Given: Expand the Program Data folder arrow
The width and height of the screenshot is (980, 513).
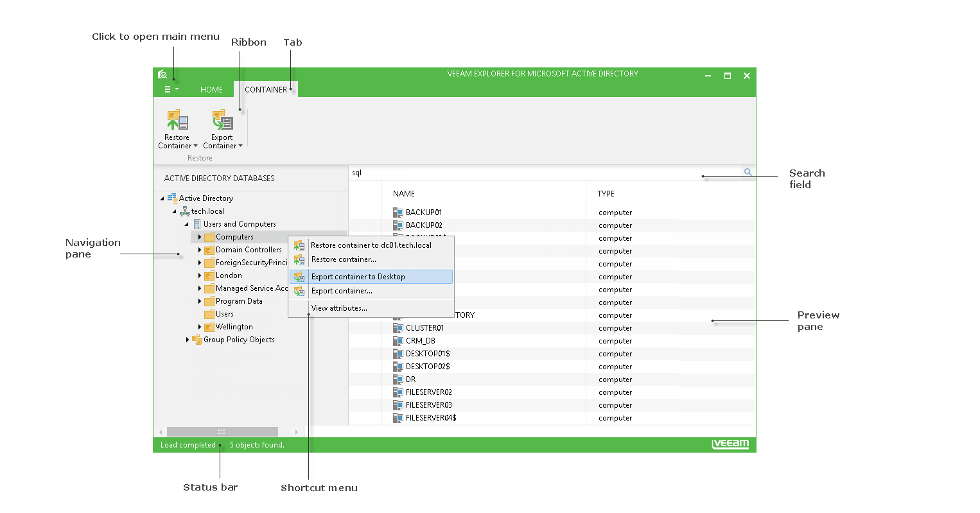Looking at the screenshot, I should click(200, 301).
